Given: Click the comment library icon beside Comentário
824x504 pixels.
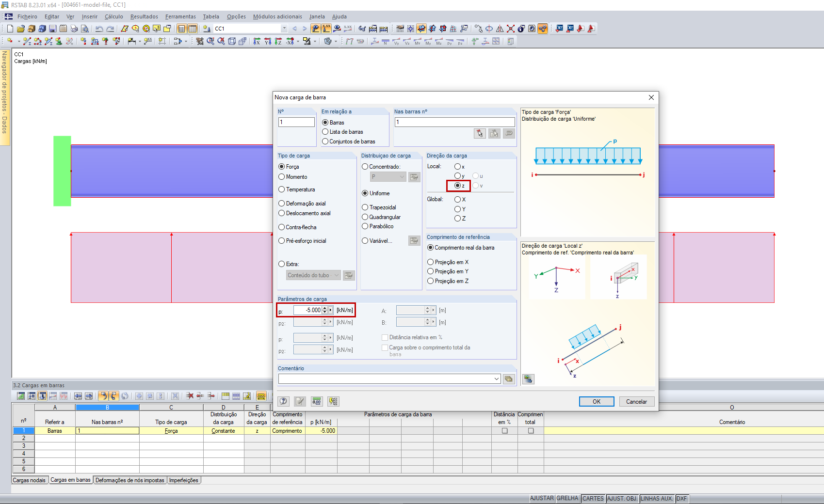Looking at the screenshot, I should click(x=509, y=379).
